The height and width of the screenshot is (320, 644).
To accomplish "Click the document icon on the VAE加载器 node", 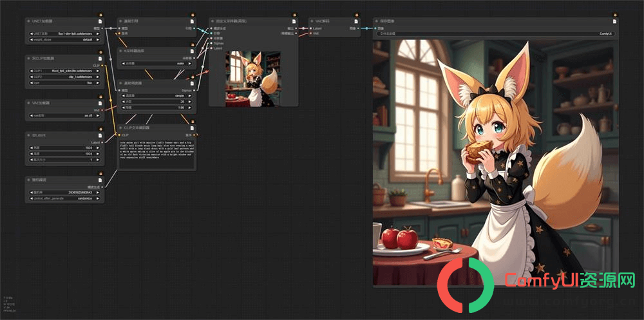I will (100, 103).
